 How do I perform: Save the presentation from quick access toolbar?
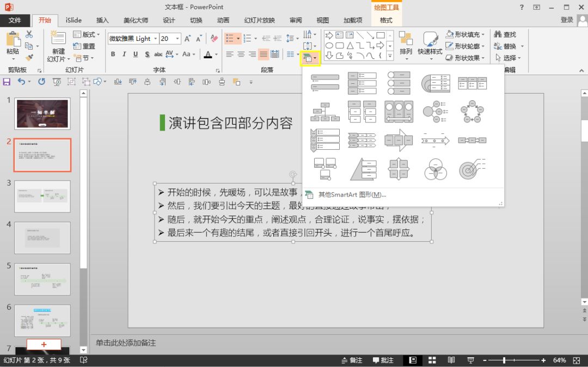pos(7,82)
